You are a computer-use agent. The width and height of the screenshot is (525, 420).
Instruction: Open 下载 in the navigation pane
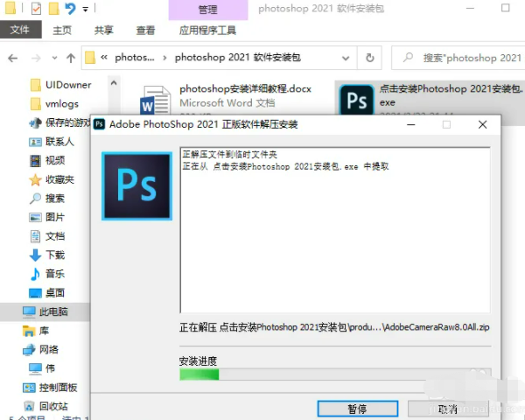click(47, 255)
